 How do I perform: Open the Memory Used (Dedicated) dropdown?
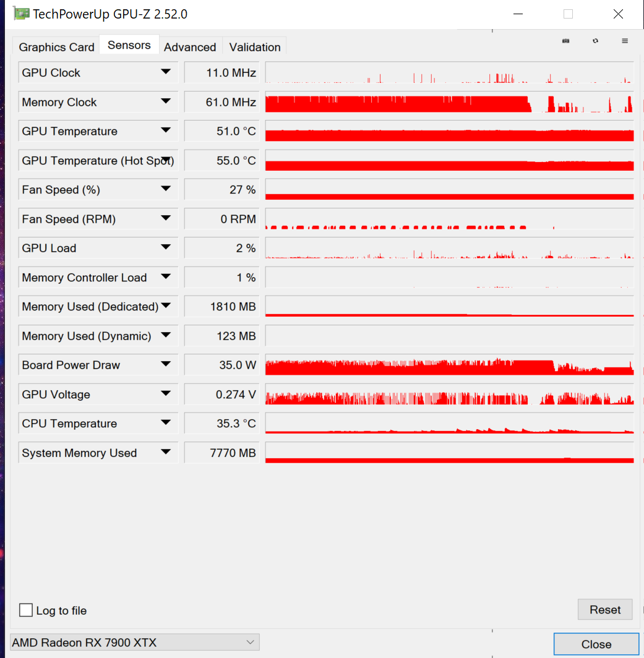click(166, 305)
